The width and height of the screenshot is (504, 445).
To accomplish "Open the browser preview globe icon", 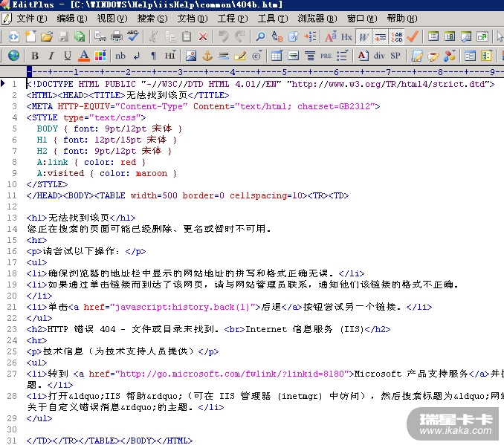I will (x=13, y=56).
